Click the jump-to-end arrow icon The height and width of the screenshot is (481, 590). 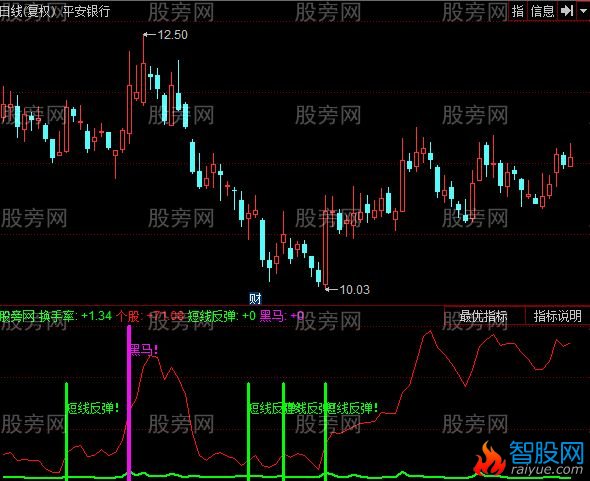coord(567,11)
